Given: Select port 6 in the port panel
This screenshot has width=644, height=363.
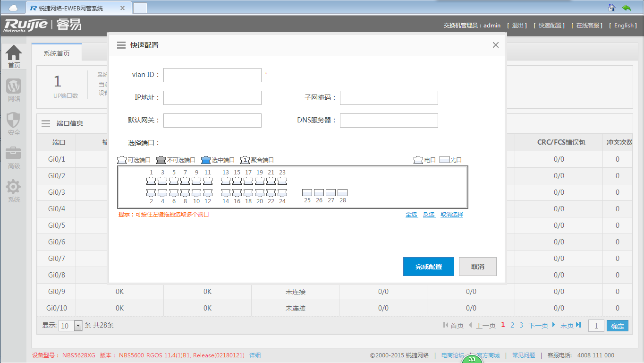Looking at the screenshot, I should 174,193.
